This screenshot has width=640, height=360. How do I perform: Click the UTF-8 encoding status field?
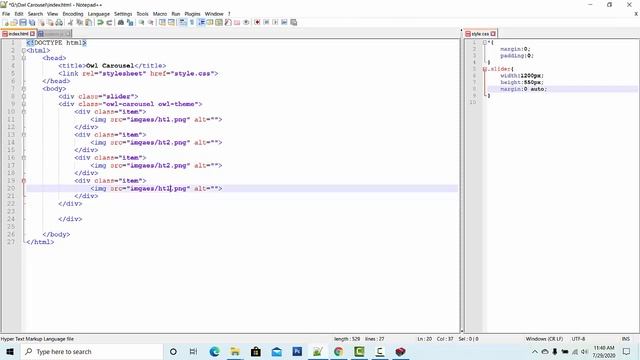[578, 339]
